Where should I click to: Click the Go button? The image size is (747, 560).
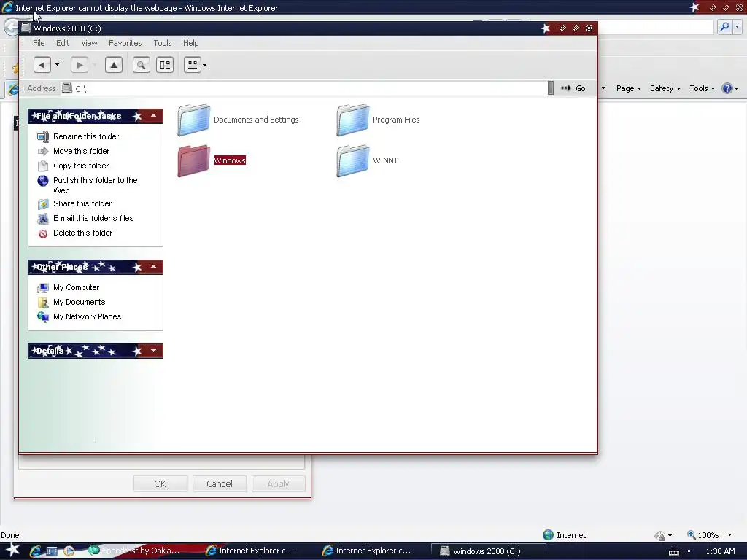pyautogui.click(x=573, y=88)
